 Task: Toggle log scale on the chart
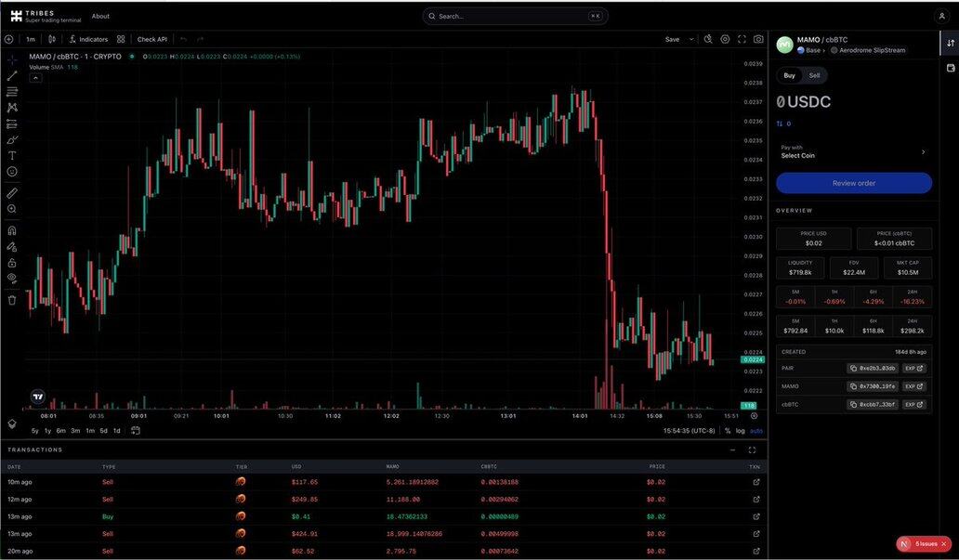pos(740,431)
